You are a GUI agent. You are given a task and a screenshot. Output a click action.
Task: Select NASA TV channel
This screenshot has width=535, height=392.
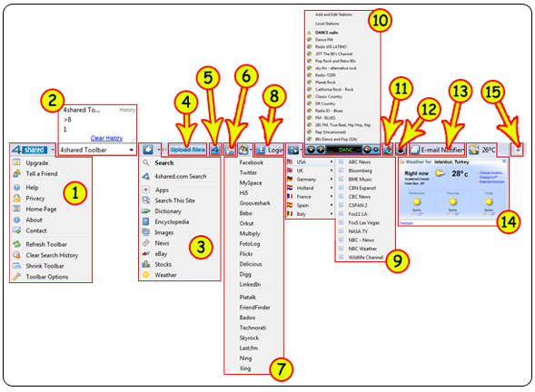click(x=358, y=231)
